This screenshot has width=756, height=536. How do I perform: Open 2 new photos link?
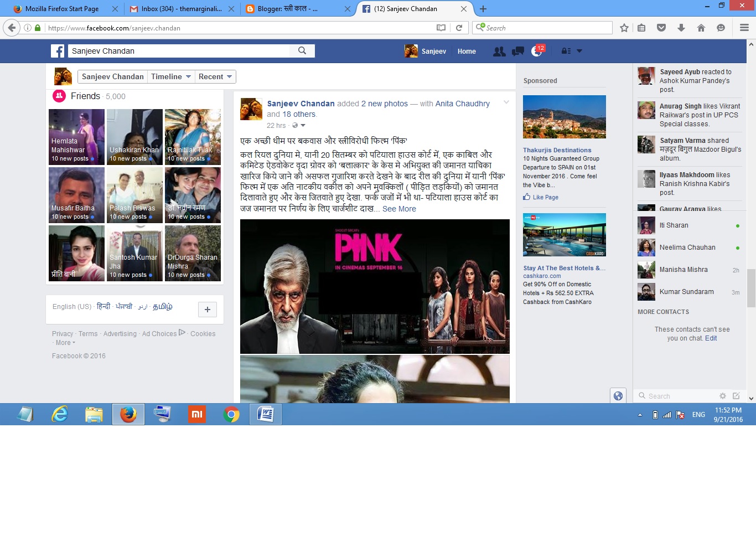[x=384, y=104]
